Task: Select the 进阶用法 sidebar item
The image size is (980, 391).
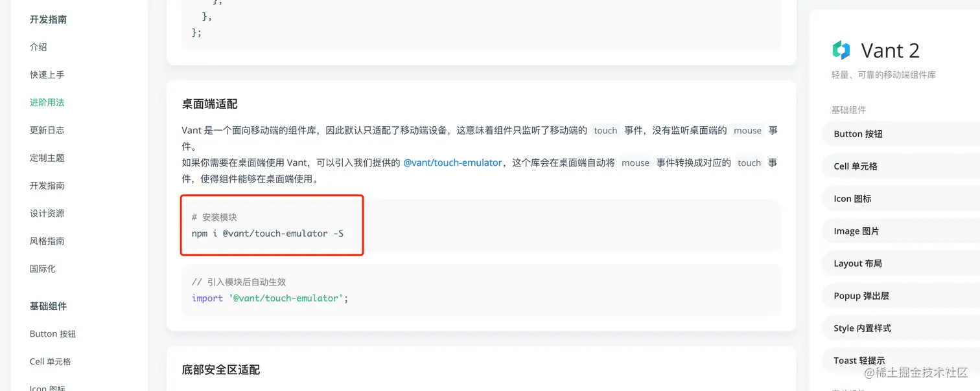Action: click(x=47, y=102)
